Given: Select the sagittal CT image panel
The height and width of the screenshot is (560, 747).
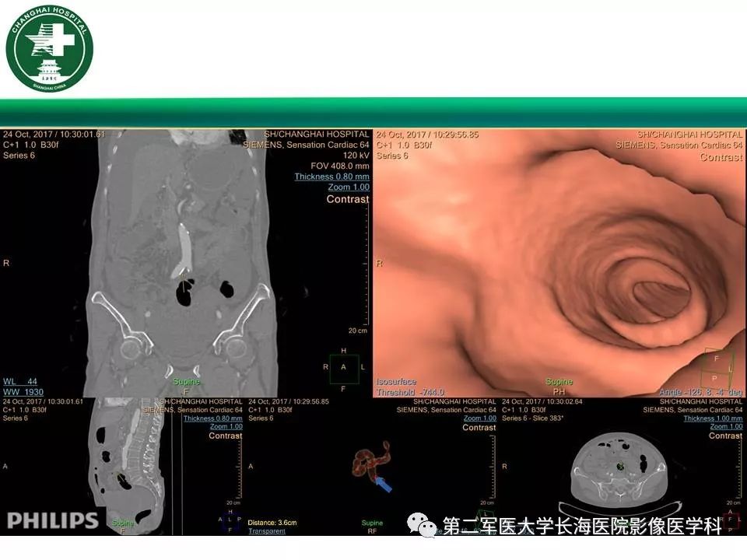Looking at the screenshot, I should click(123, 466).
